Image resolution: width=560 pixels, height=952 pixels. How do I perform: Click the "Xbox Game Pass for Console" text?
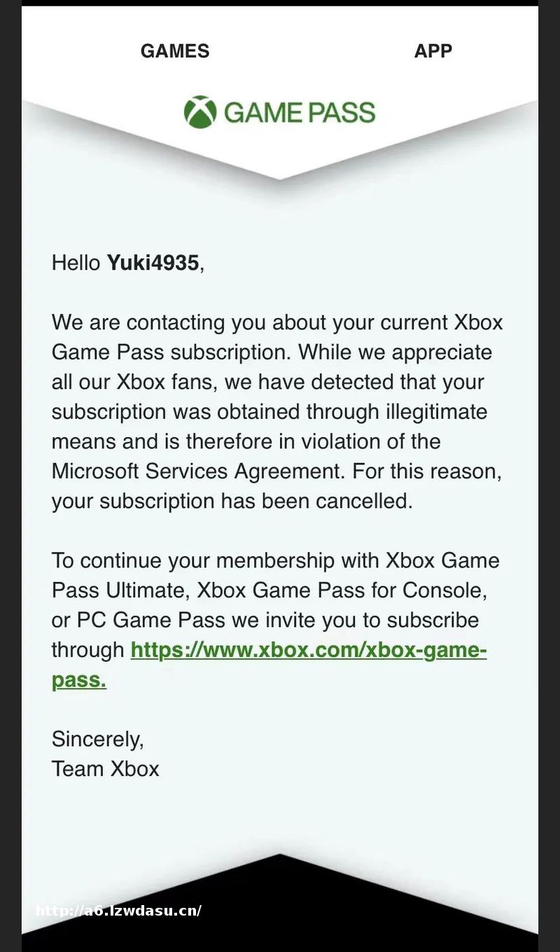(341, 590)
